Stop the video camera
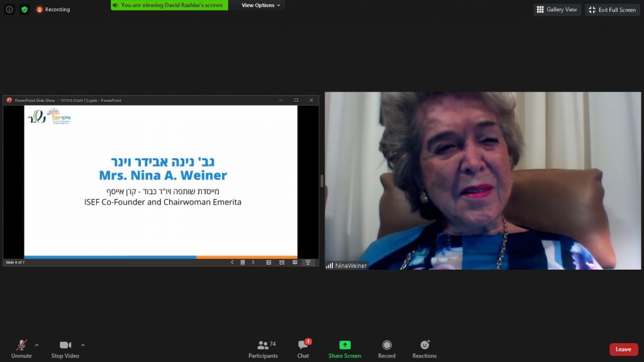The height and width of the screenshot is (362, 644). pos(65,349)
